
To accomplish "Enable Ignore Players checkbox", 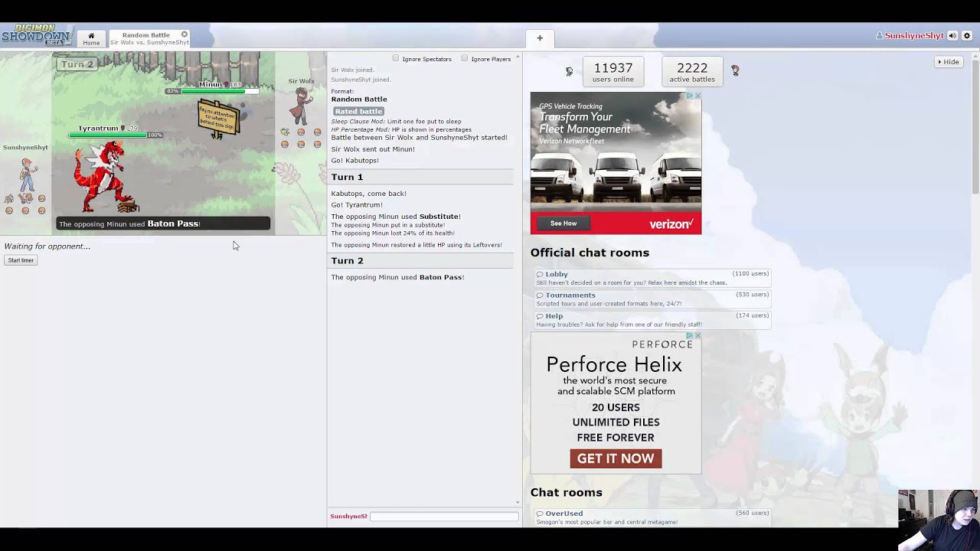I will pos(465,58).
